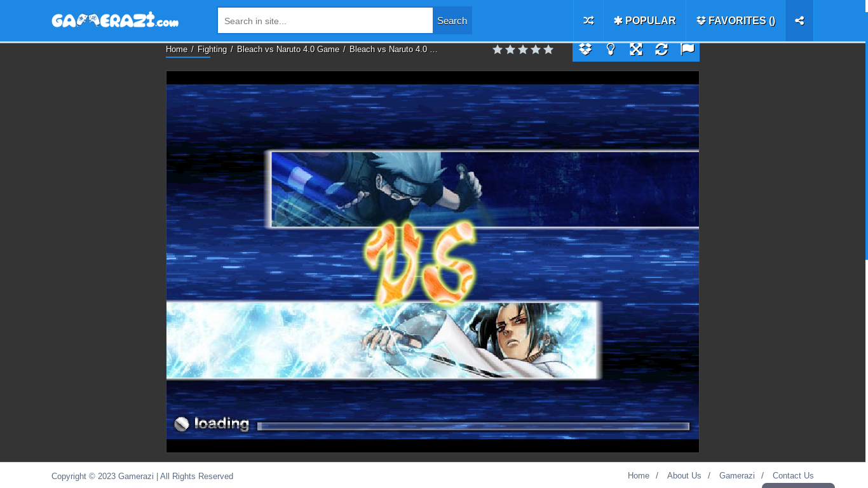This screenshot has height=488, width=868.
Task: Toggle lights off with lightbulb icon
Action: (x=611, y=50)
